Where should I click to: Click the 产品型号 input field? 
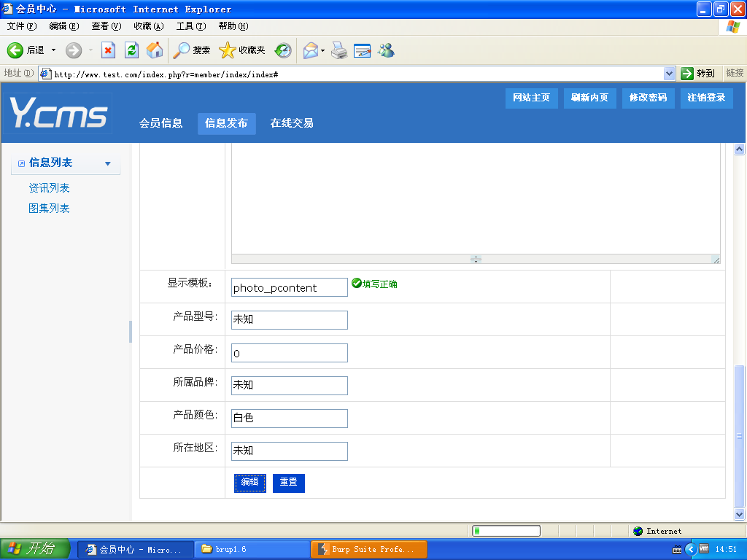click(x=289, y=319)
